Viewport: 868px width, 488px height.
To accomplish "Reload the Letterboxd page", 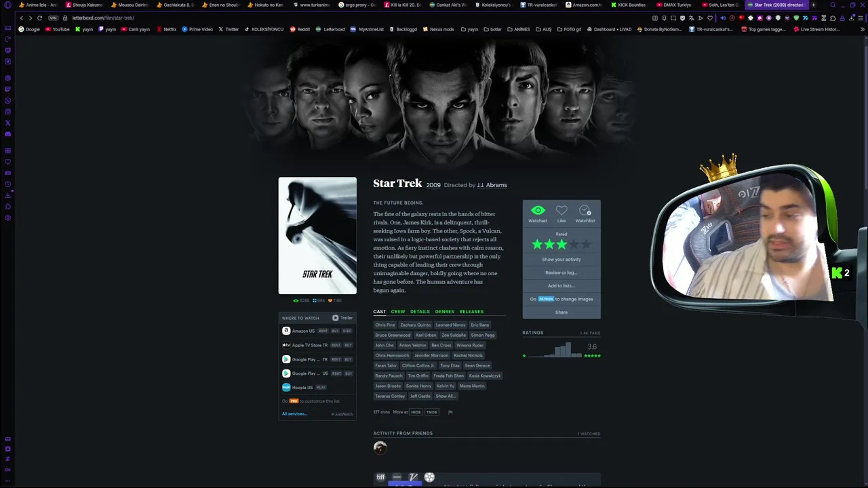I will tap(39, 18).
